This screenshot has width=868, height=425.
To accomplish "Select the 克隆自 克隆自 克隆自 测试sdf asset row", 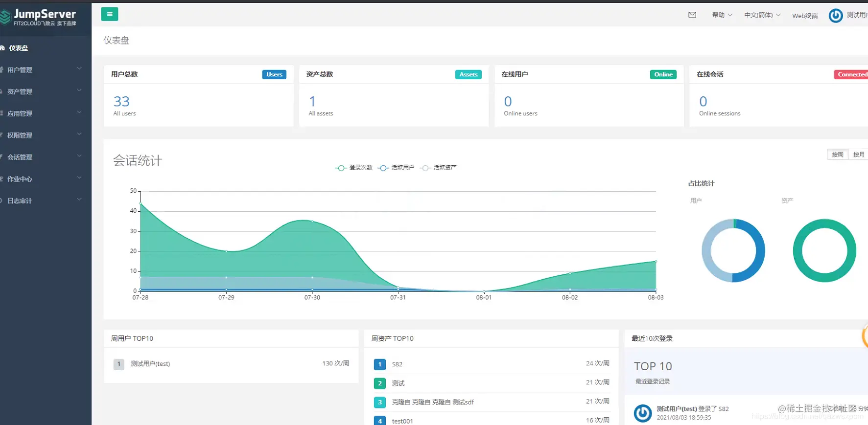I will coord(492,402).
